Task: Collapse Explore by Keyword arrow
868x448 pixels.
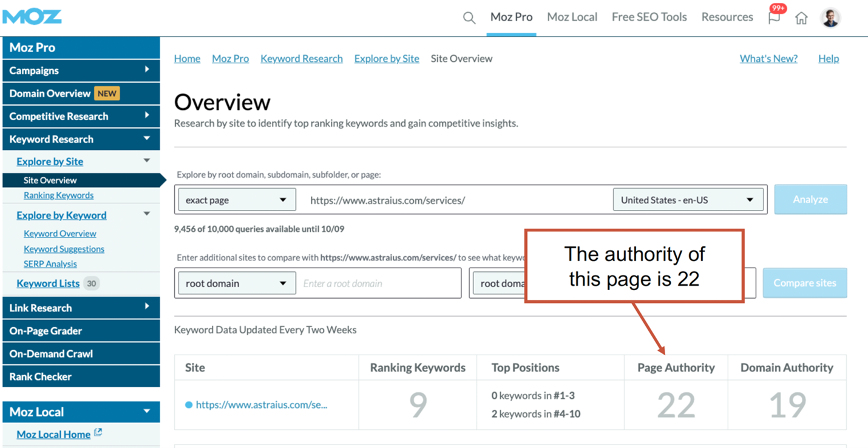Action: point(146,214)
